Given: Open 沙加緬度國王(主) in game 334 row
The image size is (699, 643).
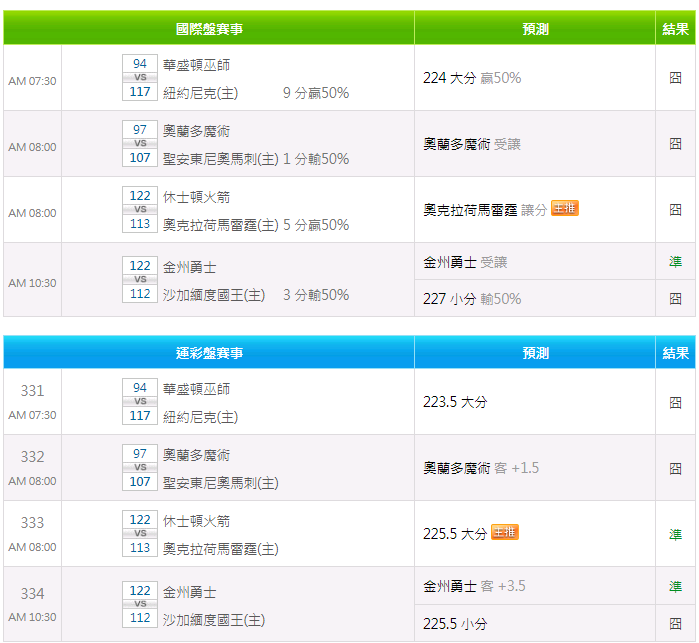Looking at the screenshot, I should (x=214, y=620).
